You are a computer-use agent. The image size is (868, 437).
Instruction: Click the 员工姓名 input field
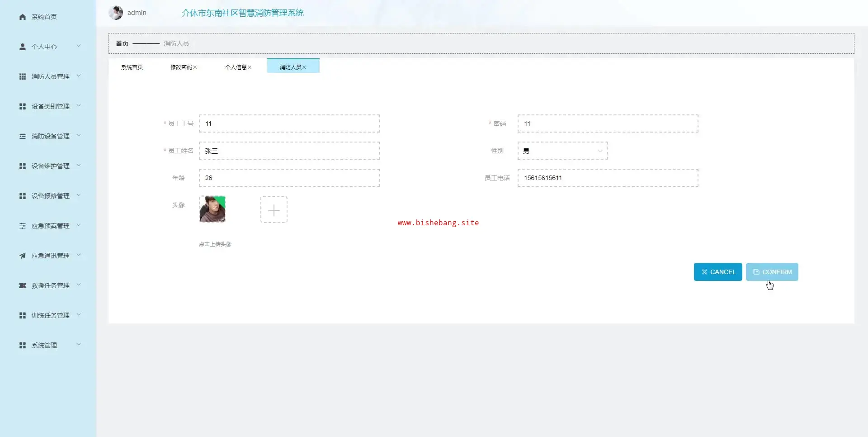pos(289,151)
